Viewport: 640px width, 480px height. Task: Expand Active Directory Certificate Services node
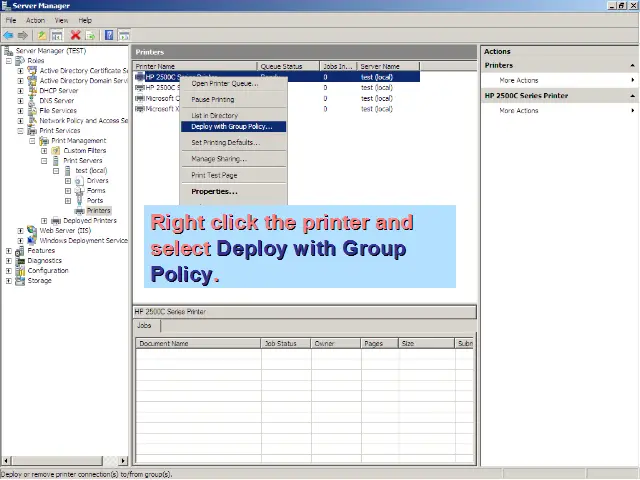pyautogui.click(x=20, y=71)
